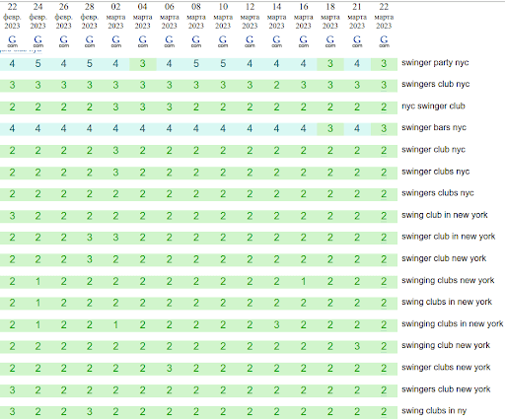
Task: Click swinger club new york position on 28 февр.
Action: point(90,259)
